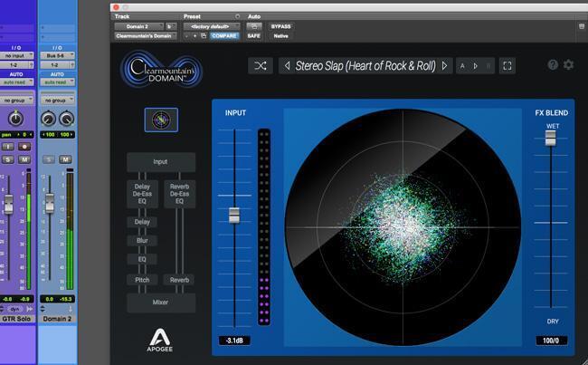Toggle the plugin BYPASS button
Viewport: 588px width, 365px height.
(x=280, y=26)
